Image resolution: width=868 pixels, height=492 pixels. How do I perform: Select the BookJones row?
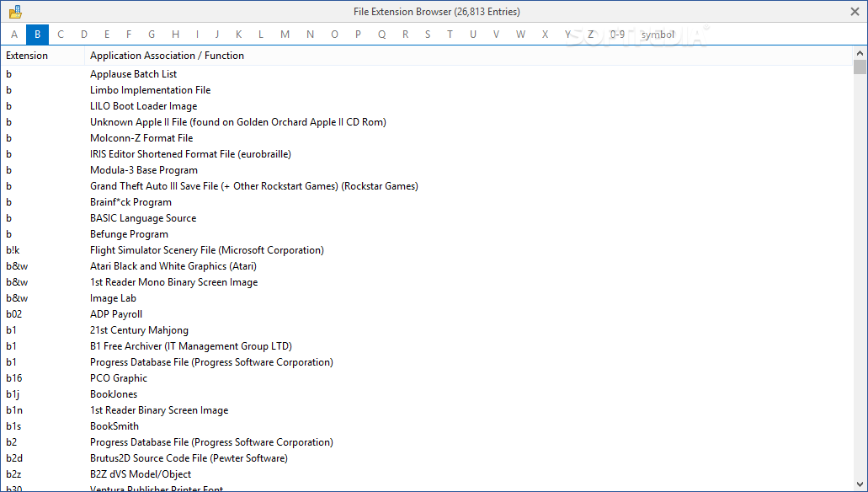pyautogui.click(x=426, y=394)
